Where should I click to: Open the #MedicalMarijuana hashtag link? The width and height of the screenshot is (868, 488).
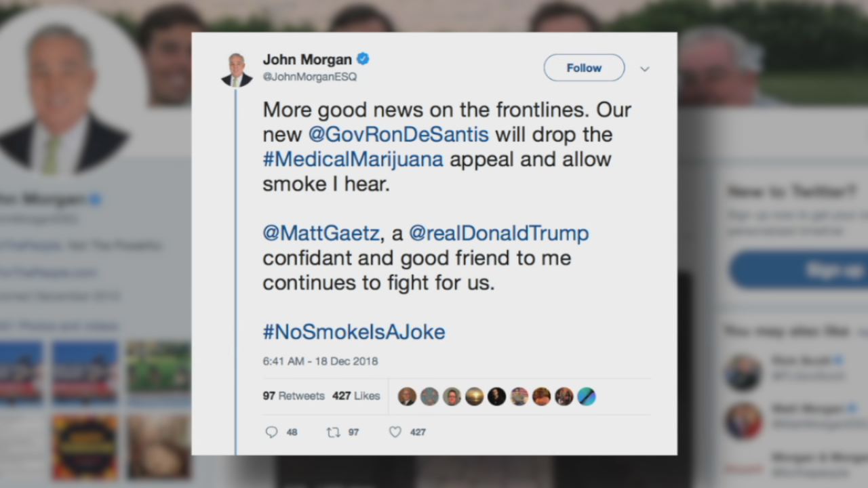click(x=353, y=159)
